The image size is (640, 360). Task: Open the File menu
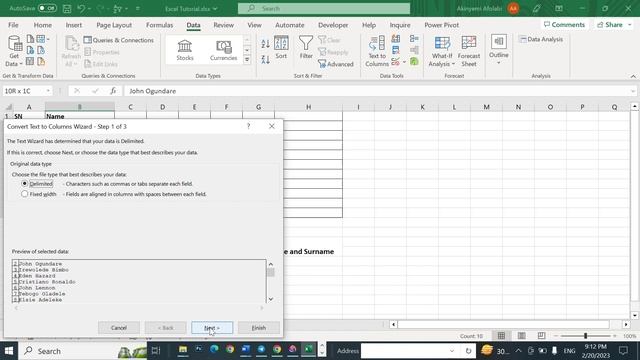click(13, 25)
